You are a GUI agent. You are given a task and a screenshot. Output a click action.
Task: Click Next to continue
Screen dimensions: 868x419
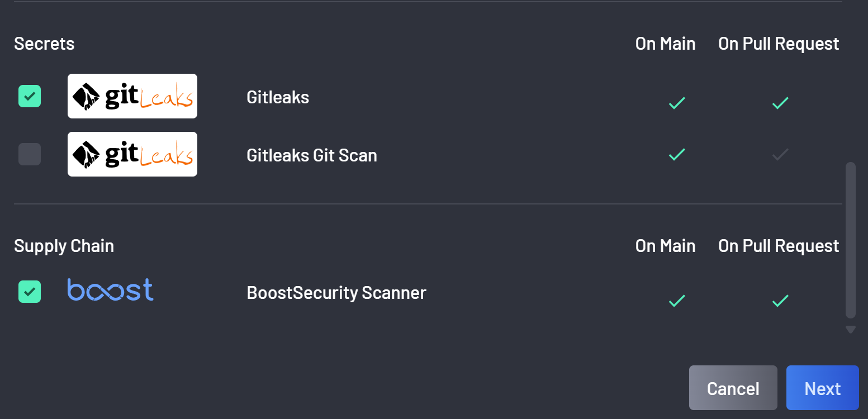pos(823,388)
